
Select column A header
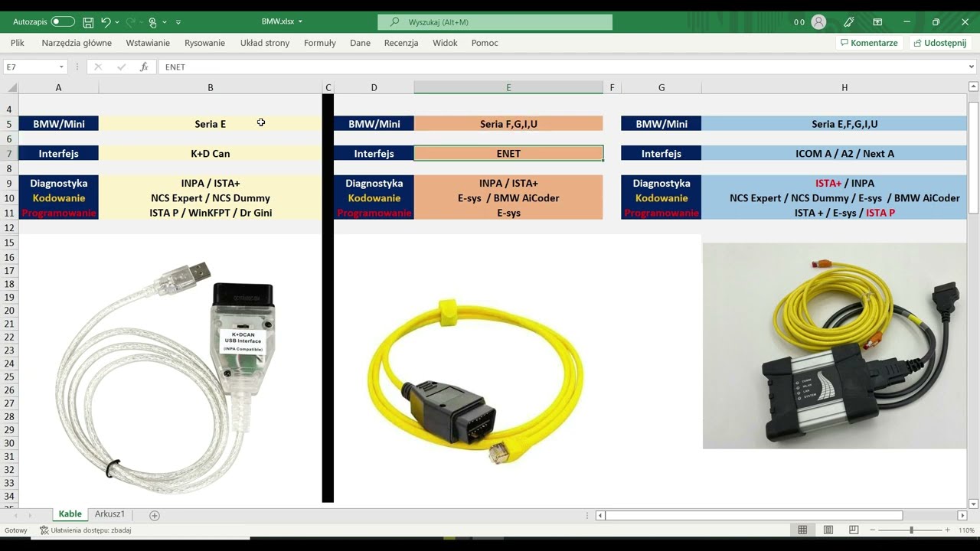[x=58, y=88]
